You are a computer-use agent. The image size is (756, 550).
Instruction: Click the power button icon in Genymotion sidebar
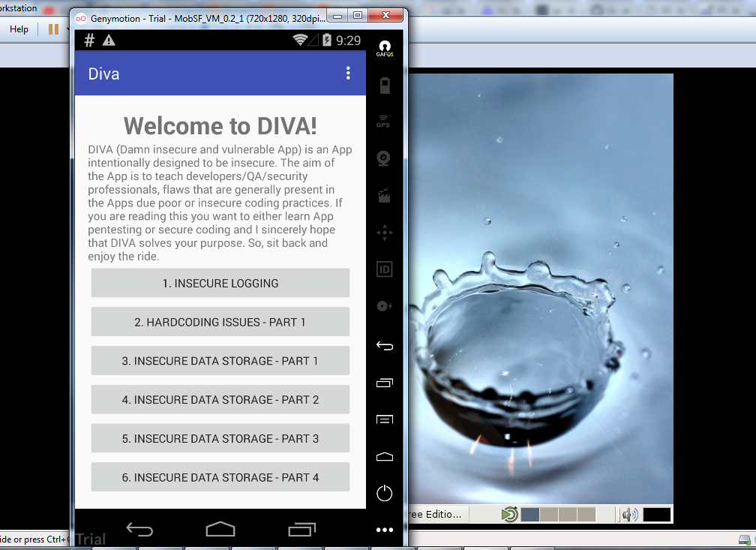384,493
